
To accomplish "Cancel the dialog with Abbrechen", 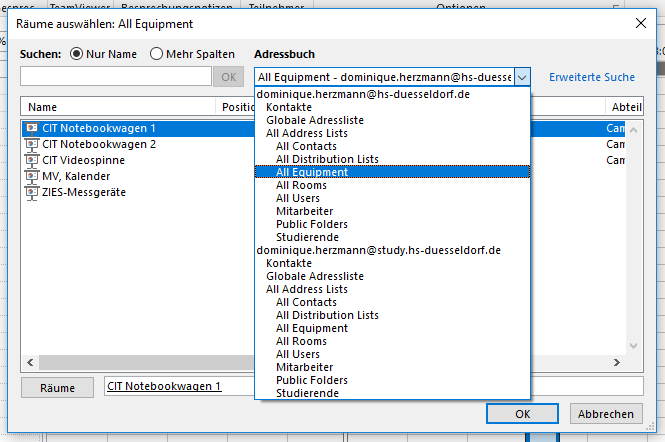I will (x=606, y=414).
